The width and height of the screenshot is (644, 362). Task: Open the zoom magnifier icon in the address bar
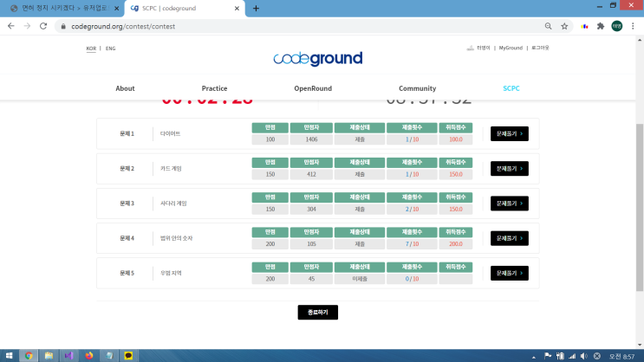(549, 26)
